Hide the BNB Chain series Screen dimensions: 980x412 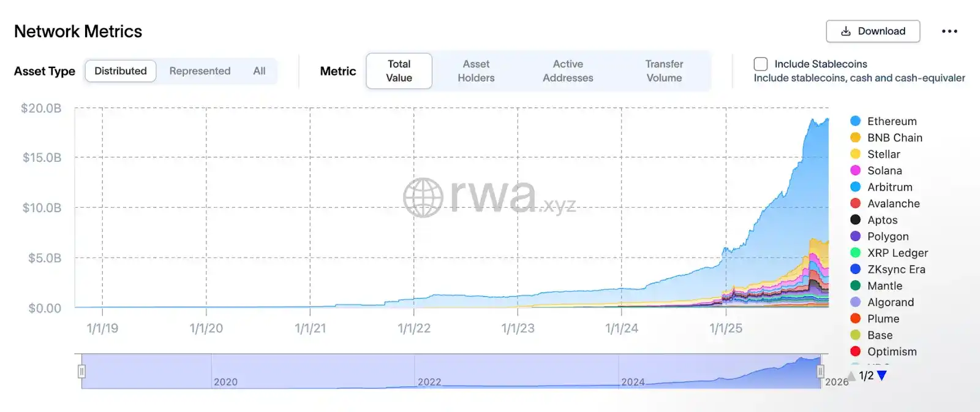(x=894, y=138)
